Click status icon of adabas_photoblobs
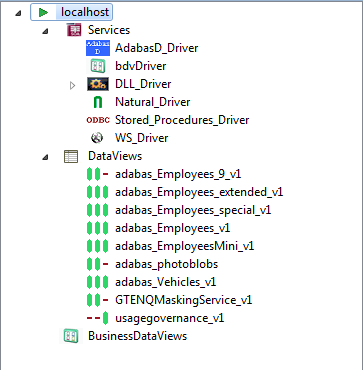 tap(97, 264)
